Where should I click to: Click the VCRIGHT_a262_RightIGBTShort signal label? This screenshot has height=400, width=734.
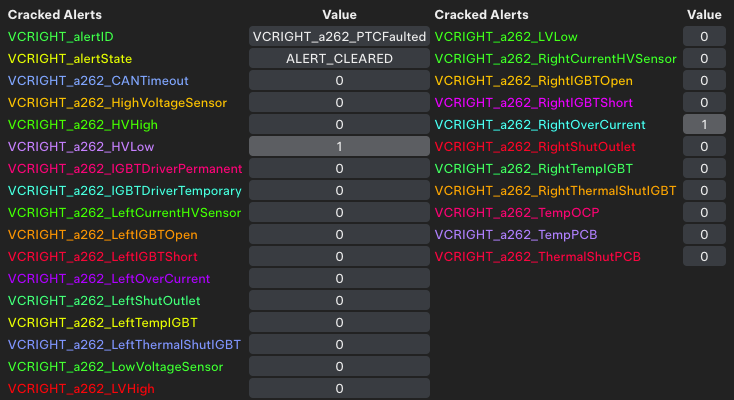click(x=534, y=102)
